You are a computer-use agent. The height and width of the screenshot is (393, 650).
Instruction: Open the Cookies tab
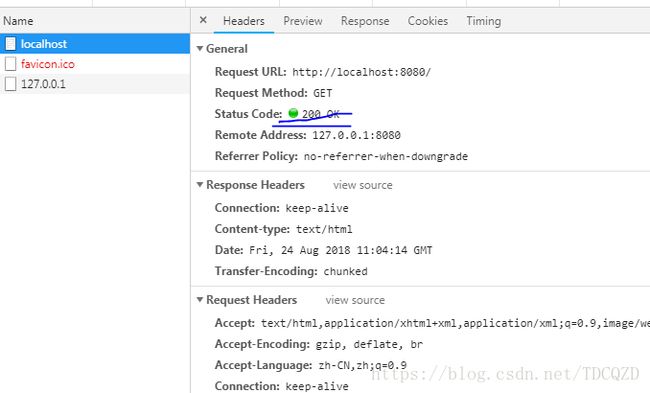[x=428, y=21]
